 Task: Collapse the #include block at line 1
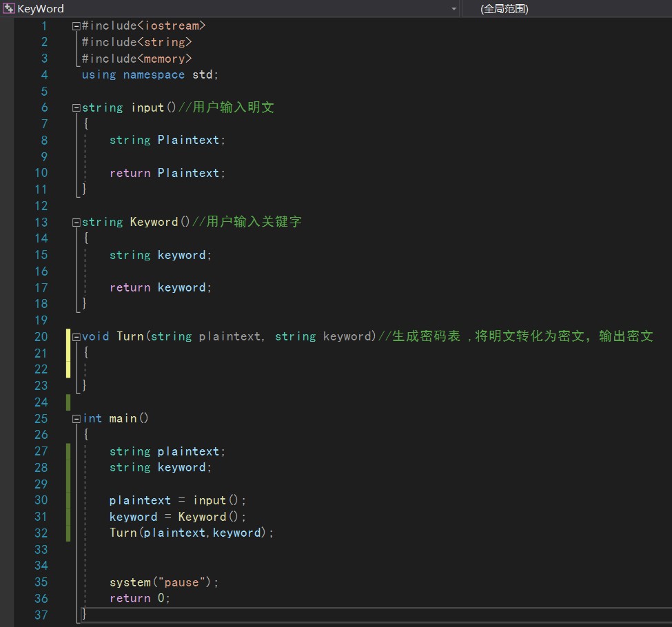(77, 26)
